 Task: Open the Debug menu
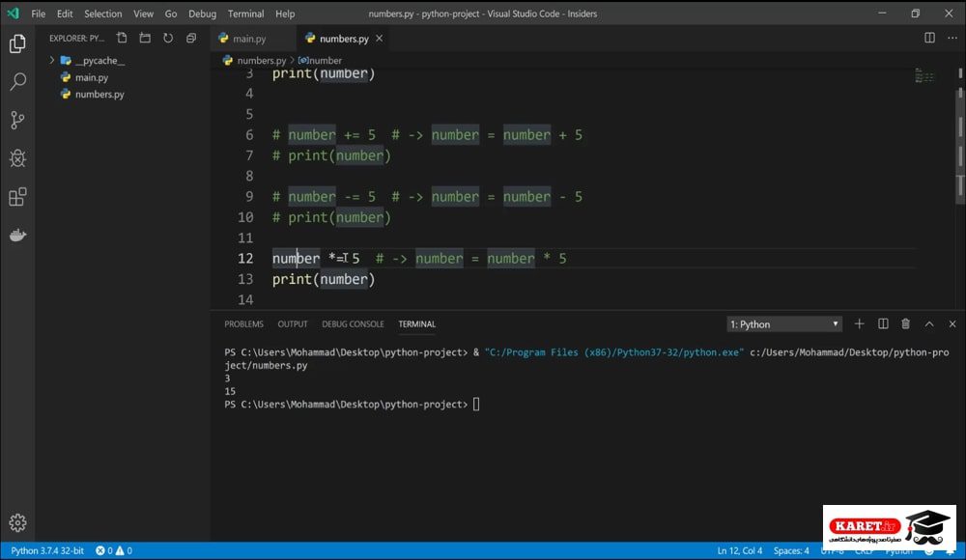point(202,14)
